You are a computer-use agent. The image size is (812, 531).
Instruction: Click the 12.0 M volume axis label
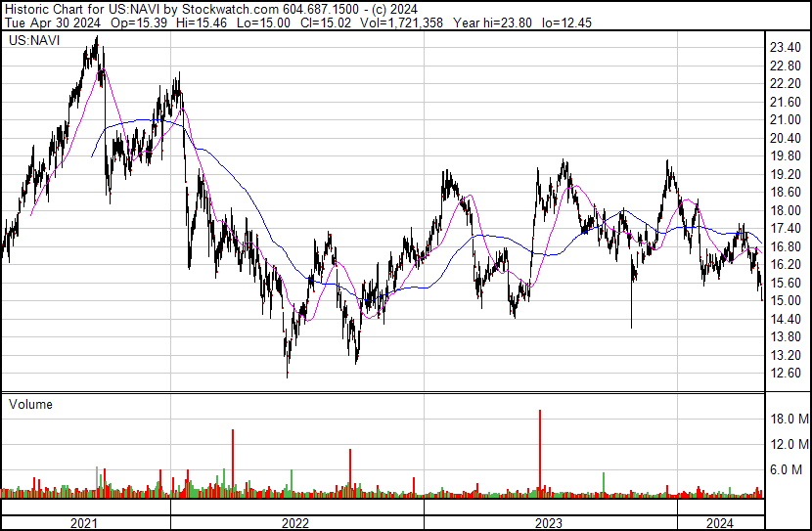tap(789, 444)
